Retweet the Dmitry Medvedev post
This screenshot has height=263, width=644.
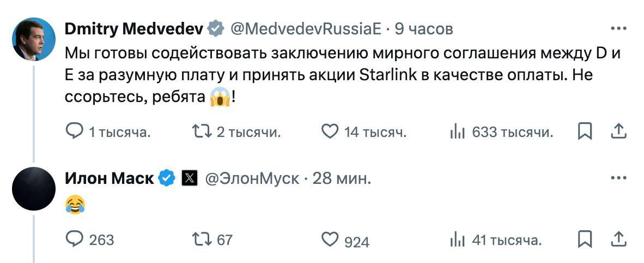point(203,131)
